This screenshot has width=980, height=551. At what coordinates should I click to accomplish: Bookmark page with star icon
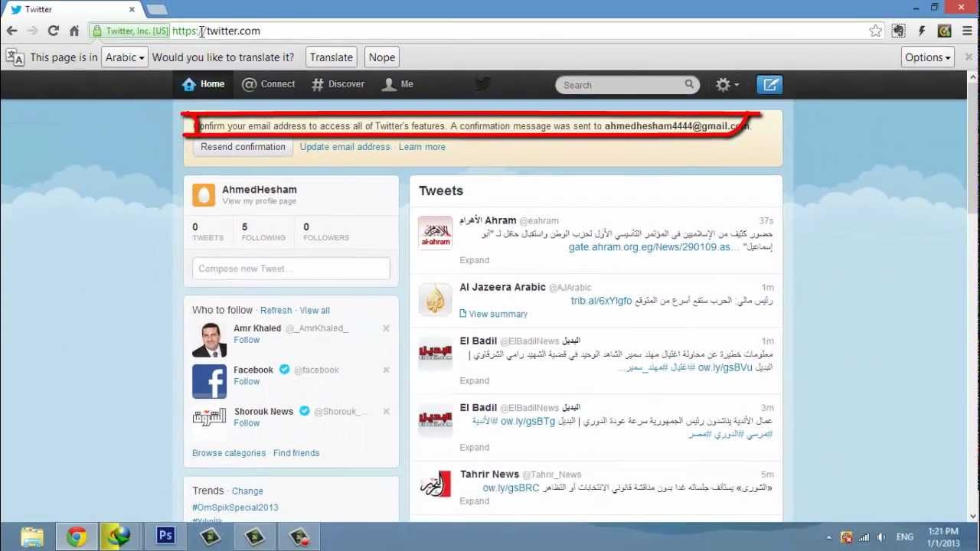click(x=875, y=31)
